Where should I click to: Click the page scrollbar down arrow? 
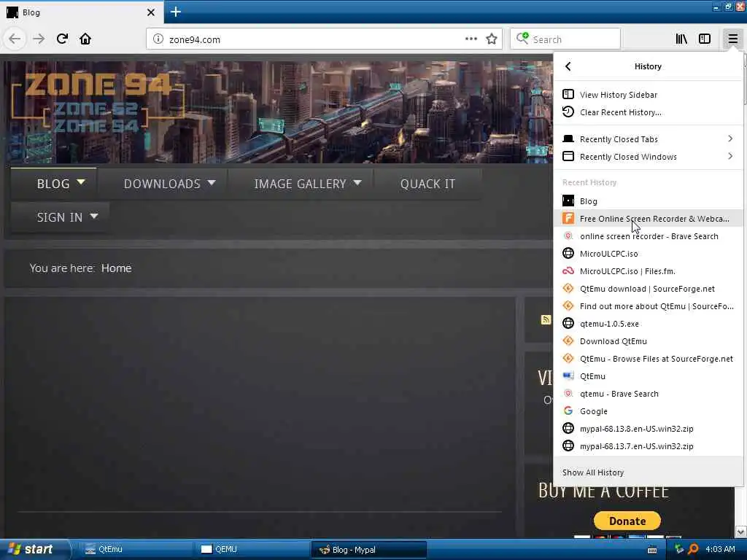pyautogui.click(x=741, y=532)
